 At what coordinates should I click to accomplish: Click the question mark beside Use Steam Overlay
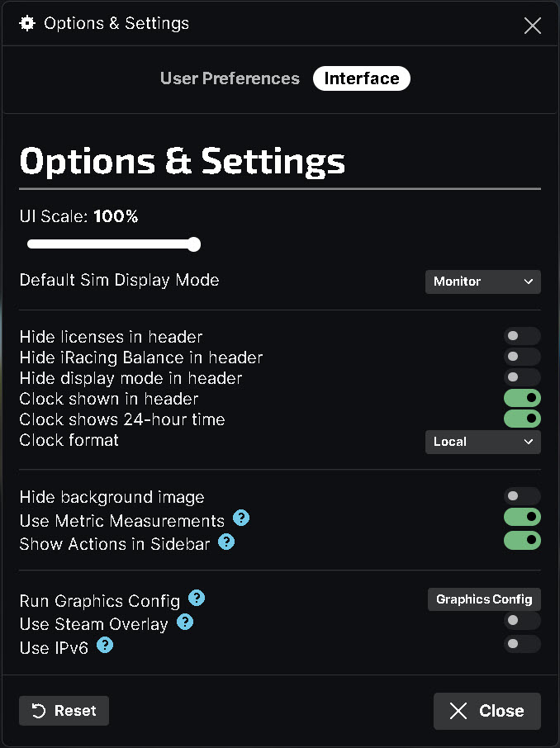point(185,622)
